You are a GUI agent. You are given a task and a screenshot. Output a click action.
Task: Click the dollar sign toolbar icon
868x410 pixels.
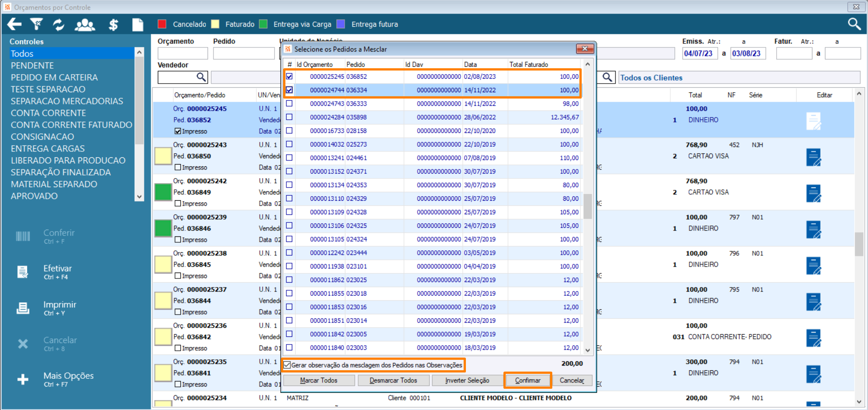pyautogui.click(x=113, y=24)
